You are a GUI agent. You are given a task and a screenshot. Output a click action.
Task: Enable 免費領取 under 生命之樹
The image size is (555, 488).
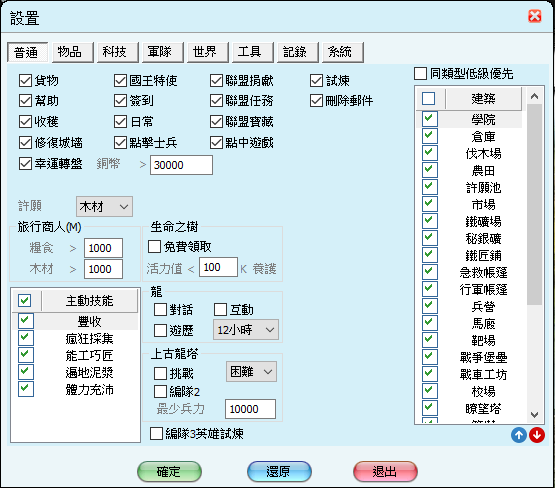click(x=154, y=246)
